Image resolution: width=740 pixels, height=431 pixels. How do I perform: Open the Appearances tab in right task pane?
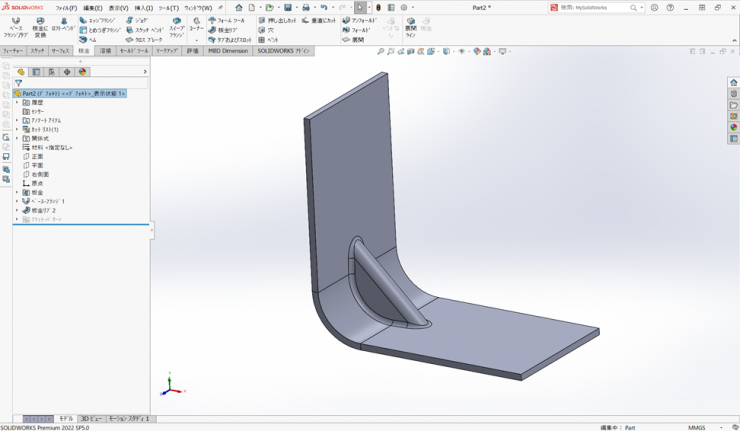click(734, 127)
